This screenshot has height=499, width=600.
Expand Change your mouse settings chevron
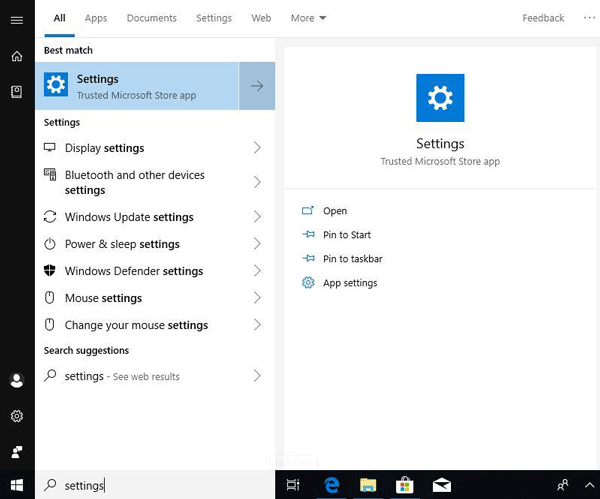pyautogui.click(x=257, y=325)
